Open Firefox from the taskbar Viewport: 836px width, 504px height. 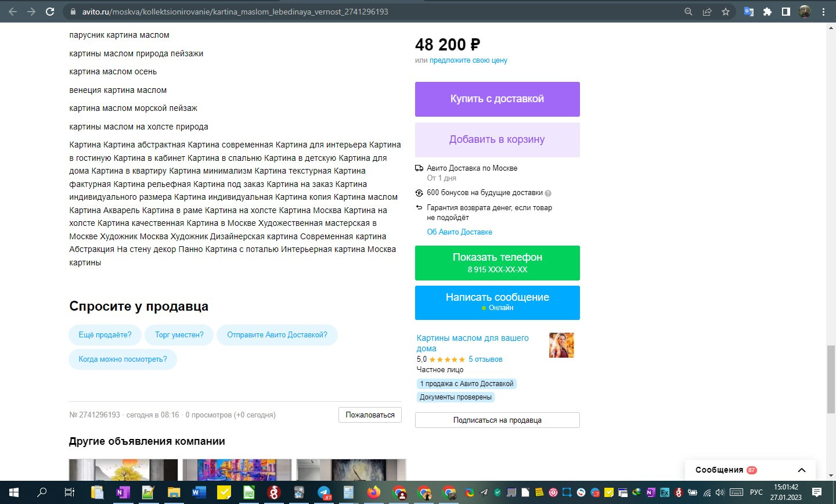[x=374, y=492]
